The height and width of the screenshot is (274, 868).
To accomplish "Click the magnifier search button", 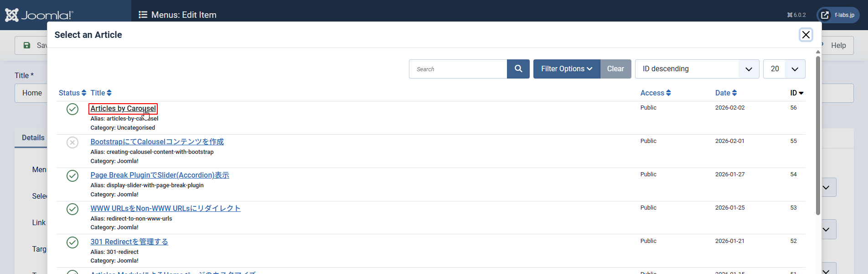I will pos(518,69).
